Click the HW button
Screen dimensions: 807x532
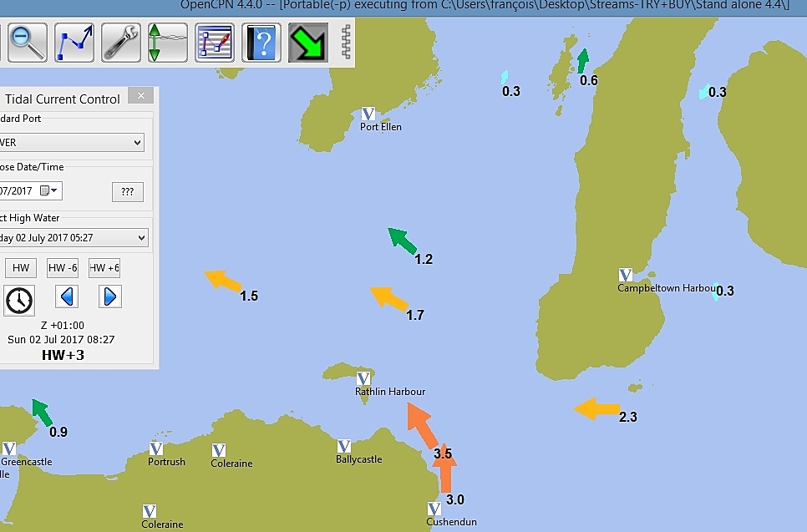[21, 267]
